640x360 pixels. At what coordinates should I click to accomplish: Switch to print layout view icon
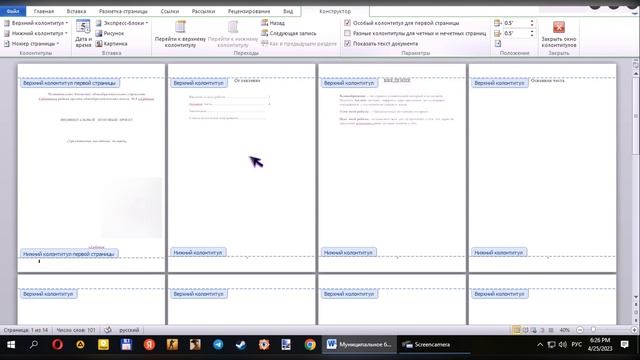[516, 330]
